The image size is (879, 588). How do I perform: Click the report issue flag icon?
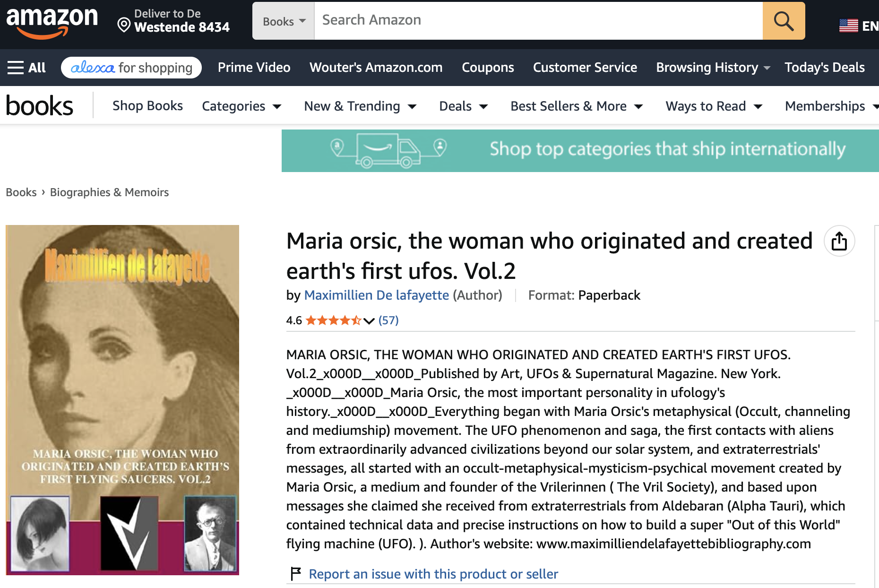click(x=296, y=574)
